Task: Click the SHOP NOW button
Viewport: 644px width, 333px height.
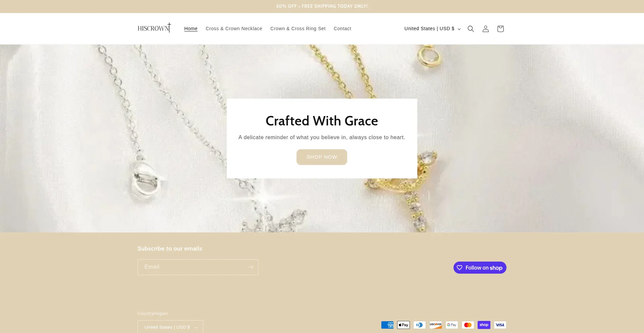Action: pos(322,157)
